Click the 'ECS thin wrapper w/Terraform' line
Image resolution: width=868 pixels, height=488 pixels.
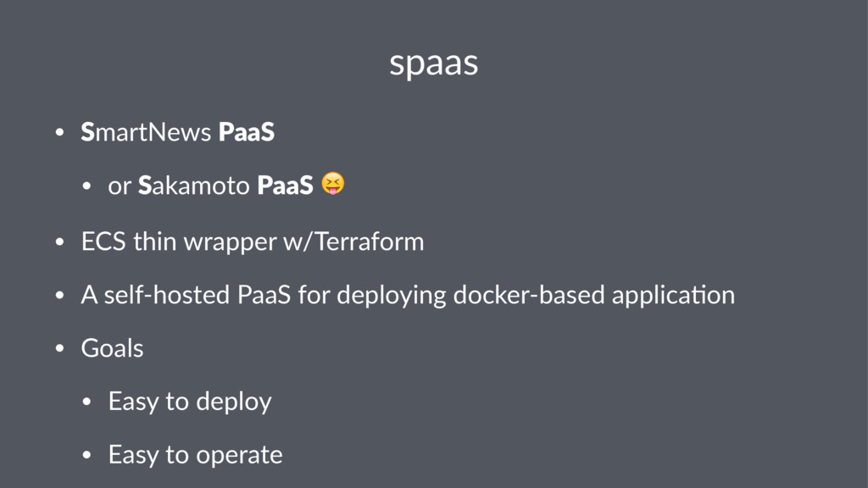253,241
